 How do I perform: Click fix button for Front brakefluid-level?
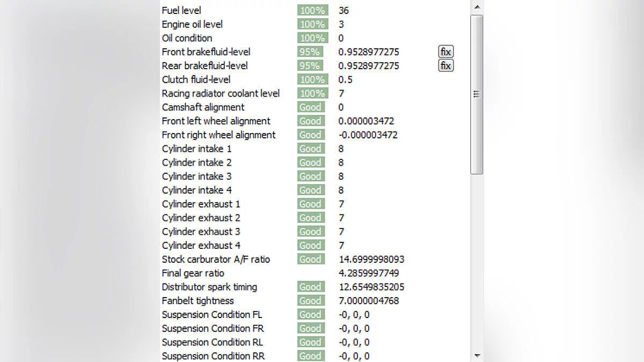[445, 52]
